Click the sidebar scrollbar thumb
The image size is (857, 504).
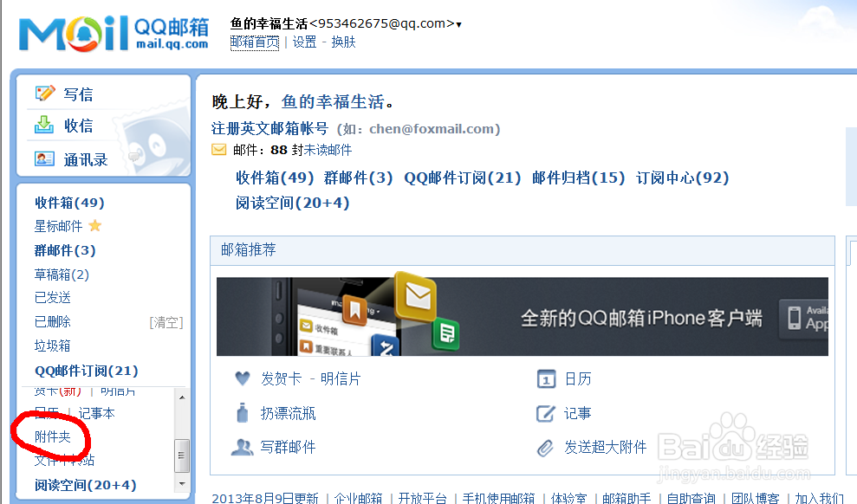pyautogui.click(x=182, y=456)
